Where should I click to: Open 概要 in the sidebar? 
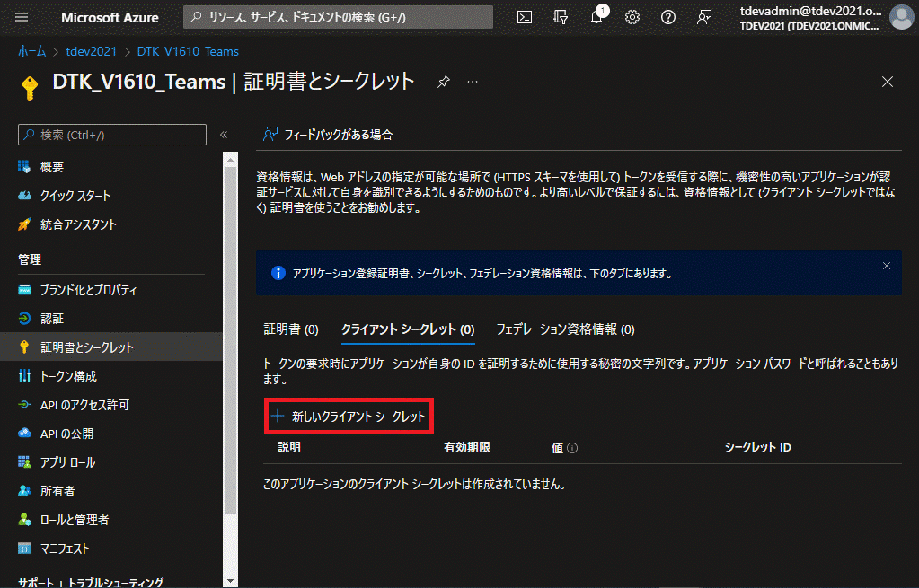click(51, 167)
